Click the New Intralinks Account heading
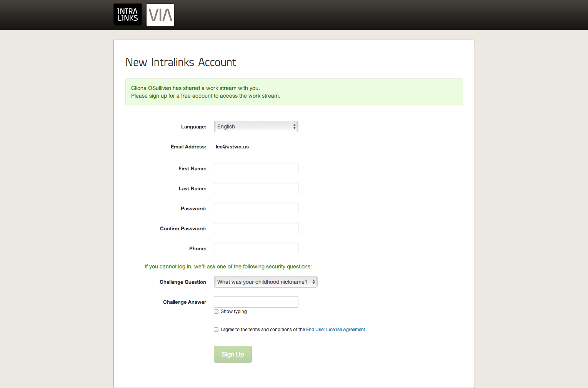Image resolution: width=588 pixels, height=388 pixels. [181, 62]
